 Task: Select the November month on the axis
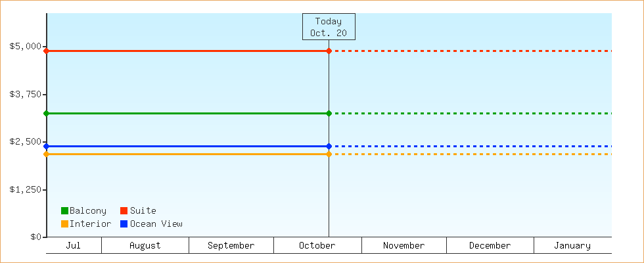pyautogui.click(x=404, y=245)
